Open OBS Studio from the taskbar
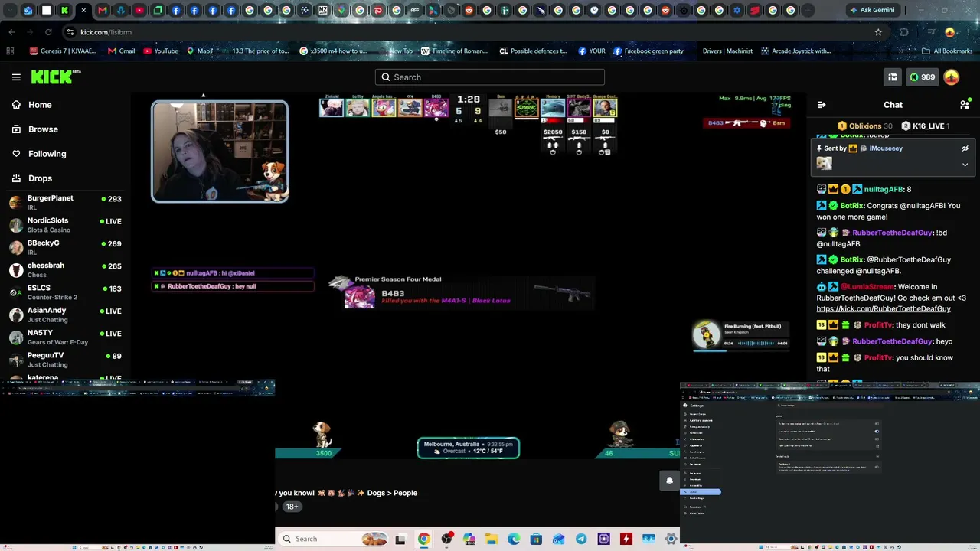Image resolution: width=980 pixels, height=551 pixels. [x=446, y=539]
